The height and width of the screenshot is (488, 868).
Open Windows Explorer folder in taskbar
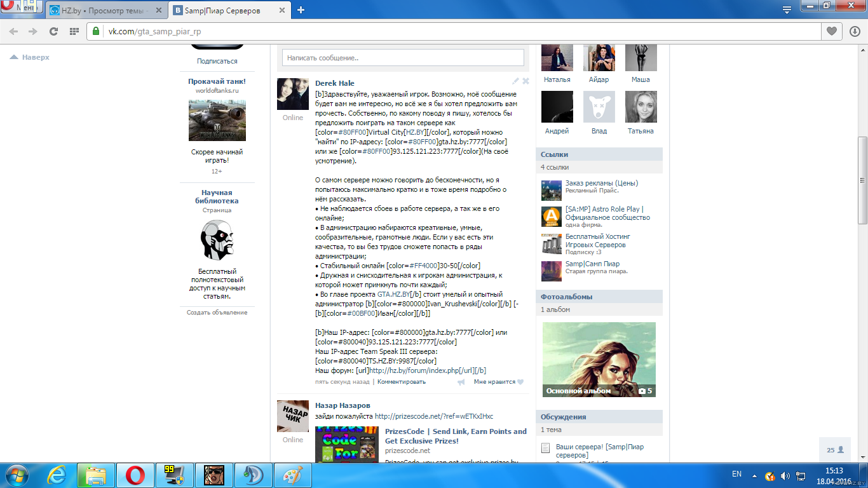(x=95, y=475)
